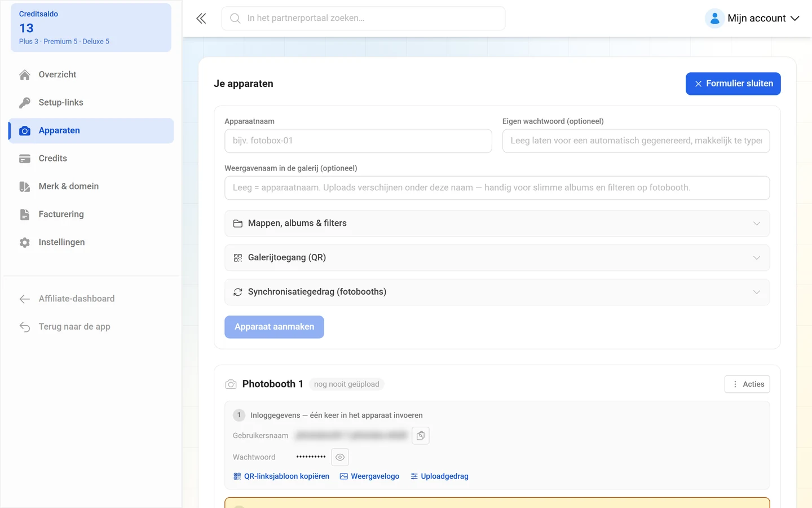Open Weergavelogo link

click(369, 476)
